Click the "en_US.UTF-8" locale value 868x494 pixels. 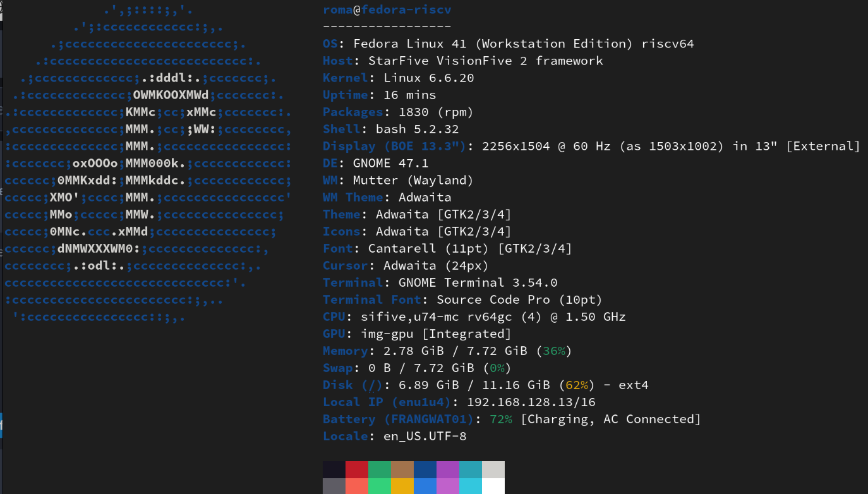click(425, 436)
